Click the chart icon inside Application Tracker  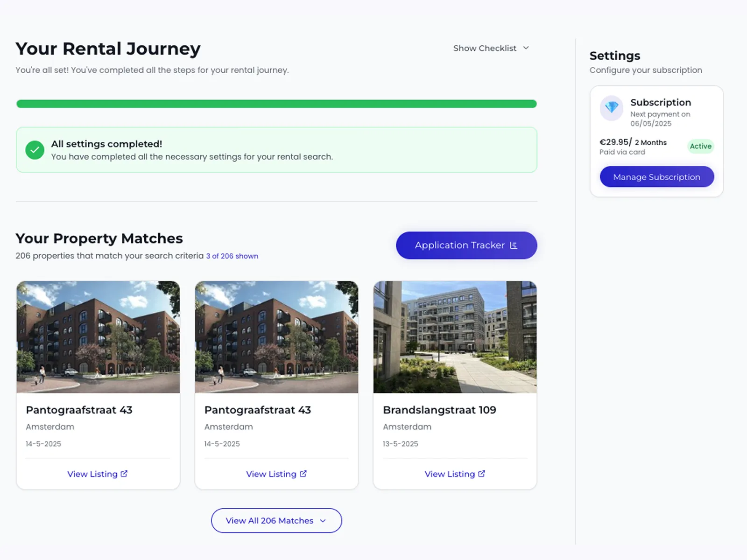pyautogui.click(x=514, y=245)
